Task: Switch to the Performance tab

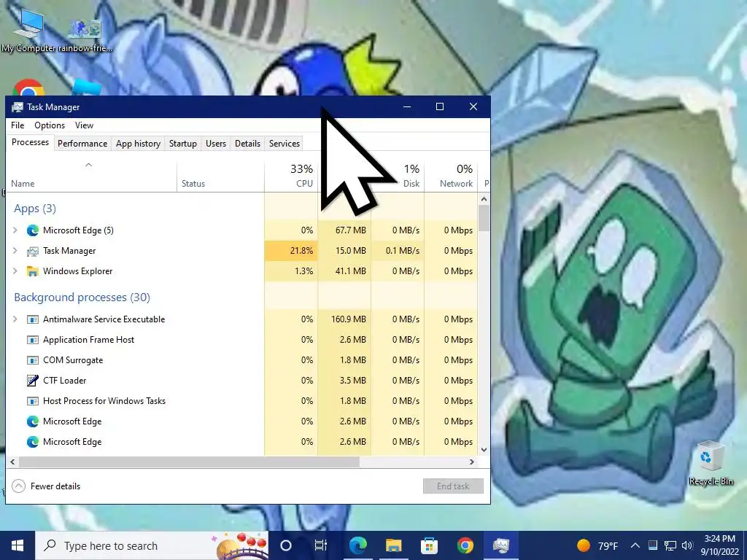Action: coord(82,144)
